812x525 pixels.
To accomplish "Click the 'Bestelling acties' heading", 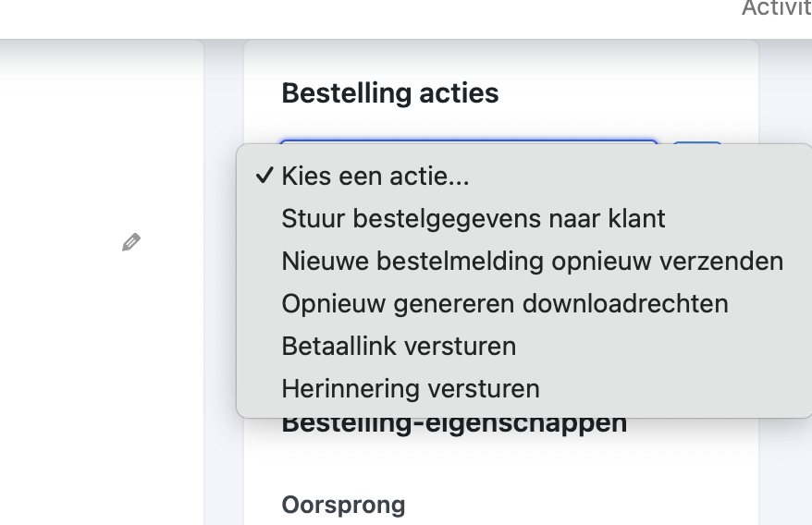I will pos(390,93).
